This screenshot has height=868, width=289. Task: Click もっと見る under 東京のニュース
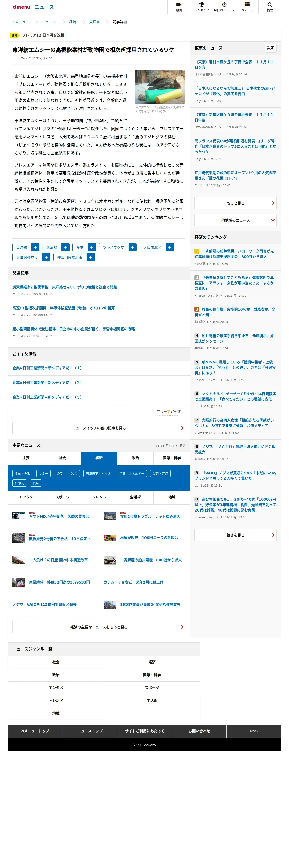click(x=235, y=203)
